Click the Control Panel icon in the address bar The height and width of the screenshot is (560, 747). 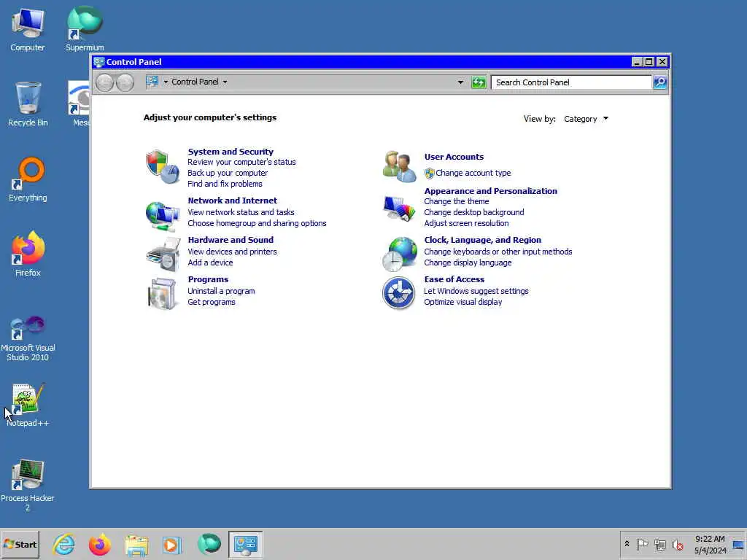click(x=152, y=82)
